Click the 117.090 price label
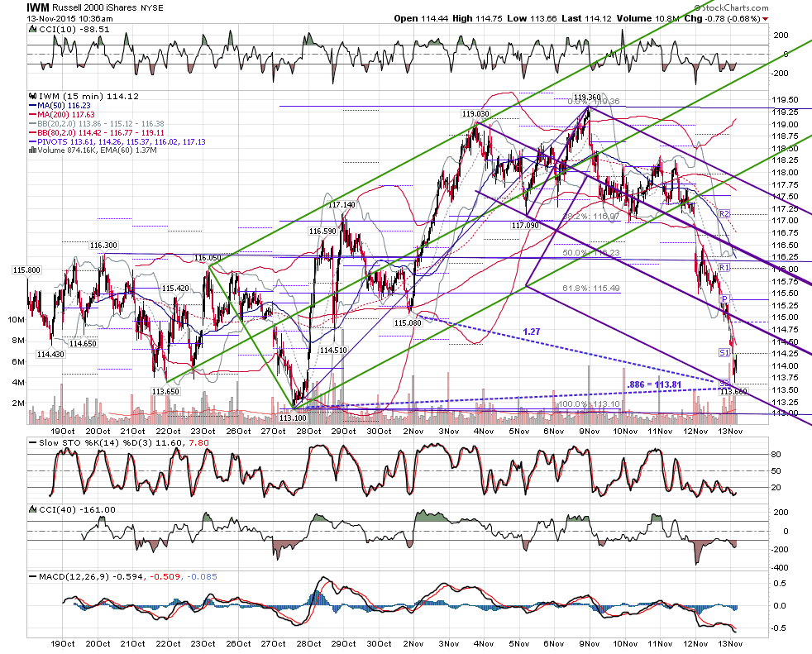Screen dimensions: 812x654 525,226
